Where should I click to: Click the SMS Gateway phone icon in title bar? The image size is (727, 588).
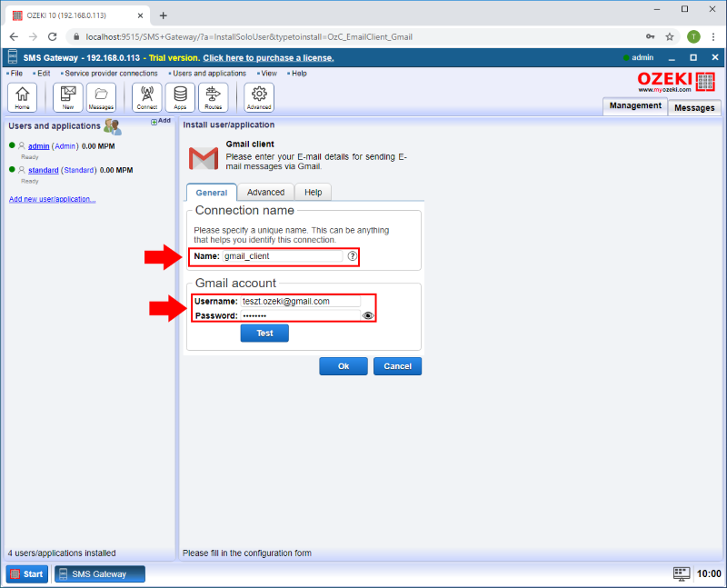coord(13,57)
